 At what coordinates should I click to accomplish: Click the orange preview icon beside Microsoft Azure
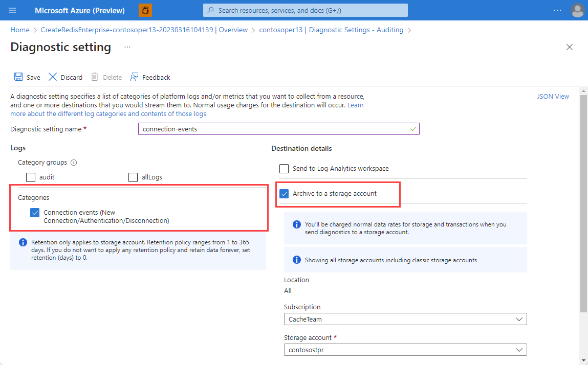coord(145,10)
